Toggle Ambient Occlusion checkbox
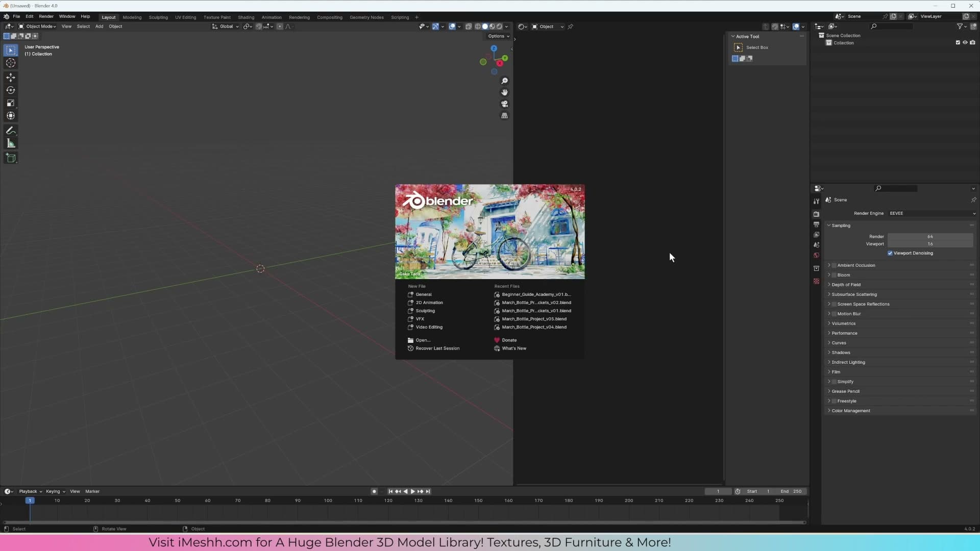Viewport: 980px width, 551px height. (x=834, y=265)
